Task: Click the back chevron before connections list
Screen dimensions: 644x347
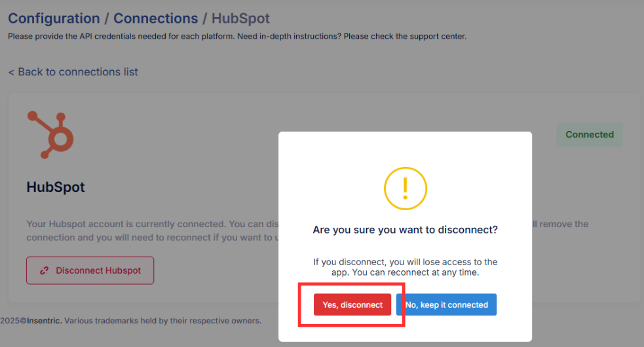Action: pyautogui.click(x=11, y=72)
